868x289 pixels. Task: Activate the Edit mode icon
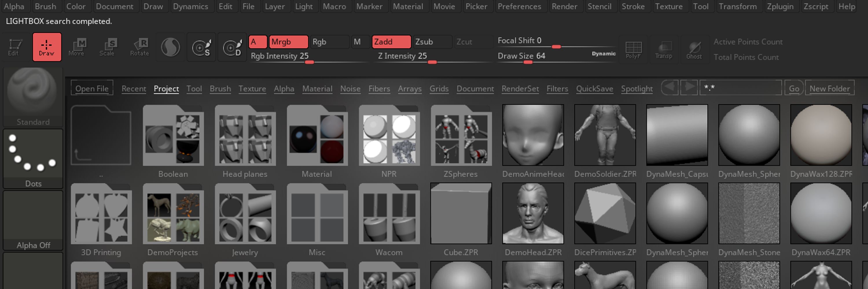tap(14, 47)
